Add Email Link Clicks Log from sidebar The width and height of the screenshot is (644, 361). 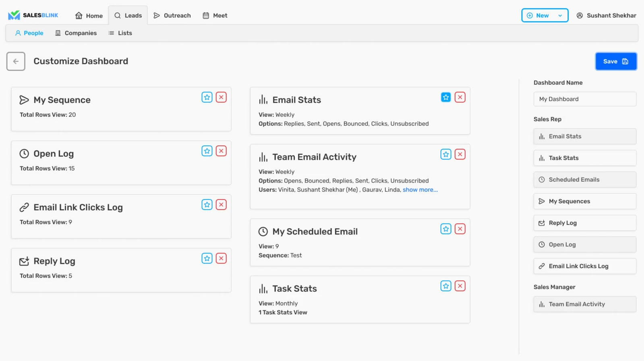(585, 266)
